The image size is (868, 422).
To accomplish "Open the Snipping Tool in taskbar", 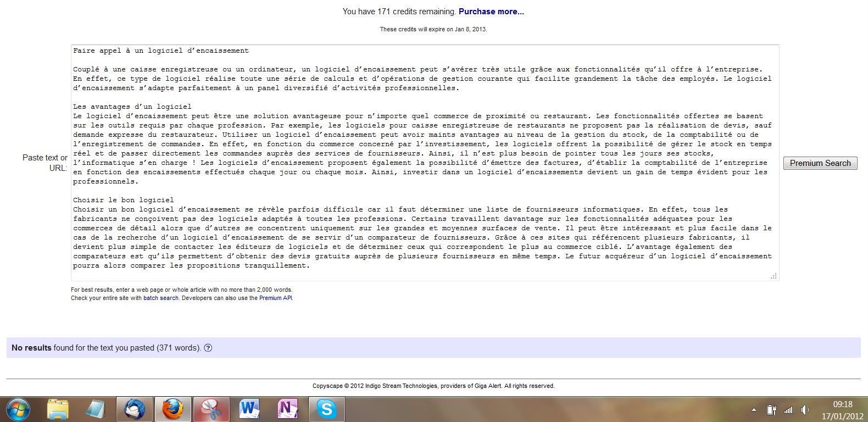I will coord(211,409).
